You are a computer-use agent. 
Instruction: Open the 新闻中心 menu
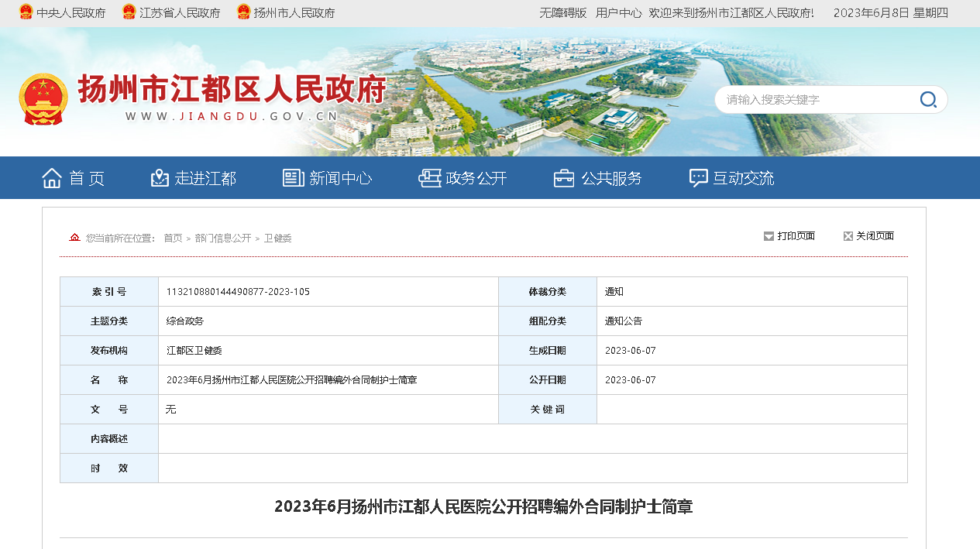point(340,178)
